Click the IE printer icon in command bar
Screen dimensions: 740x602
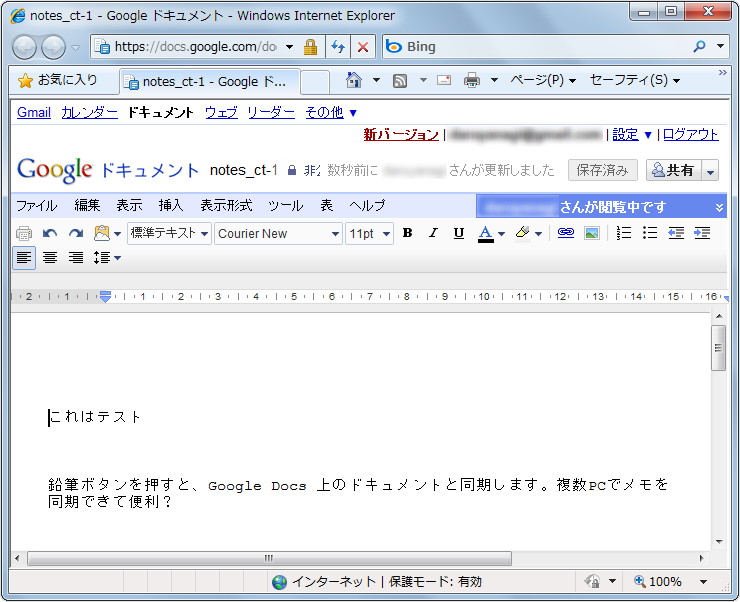click(471, 81)
